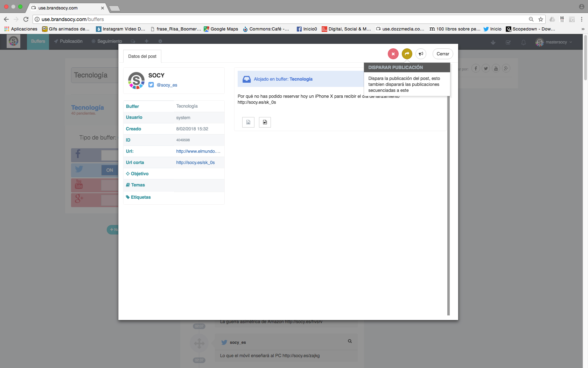The height and width of the screenshot is (368, 588).
Task: Bookmark this page with the star icon
Action: (541, 19)
